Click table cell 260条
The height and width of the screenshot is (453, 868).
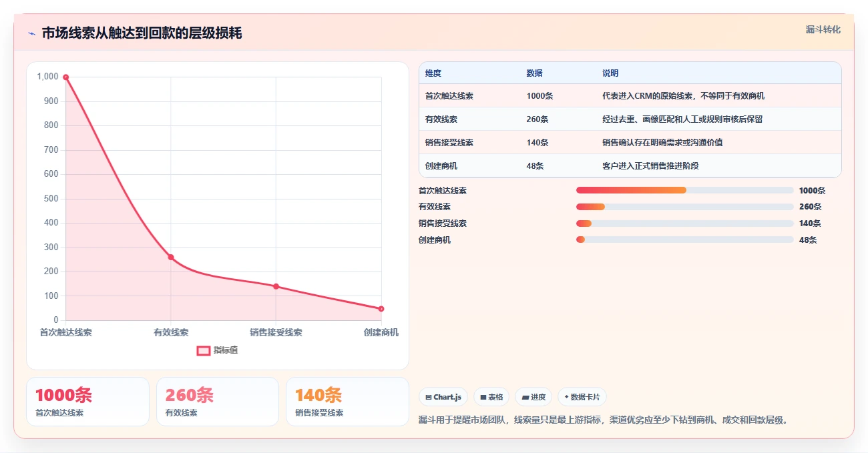click(537, 119)
